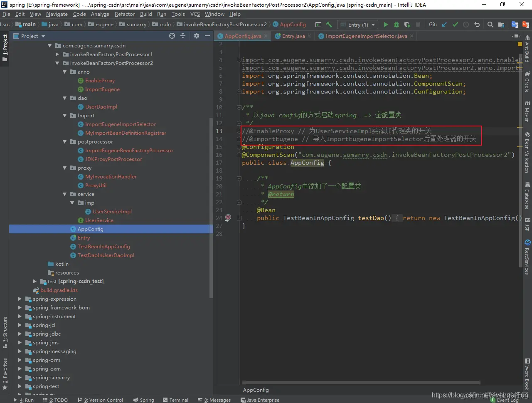Open the Entry (1) run configuration dropdown
Viewport: 532px width, 403px height.
click(358, 25)
